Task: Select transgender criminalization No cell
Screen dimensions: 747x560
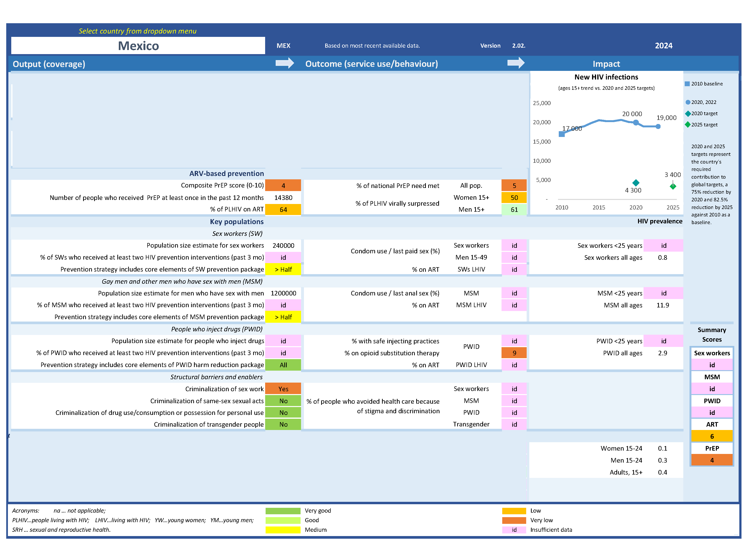Action: click(283, 424)
